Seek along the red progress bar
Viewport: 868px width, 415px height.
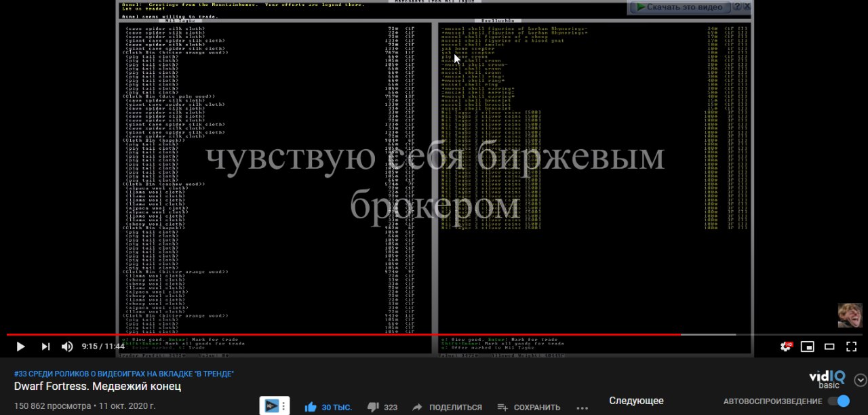[343, 334]
